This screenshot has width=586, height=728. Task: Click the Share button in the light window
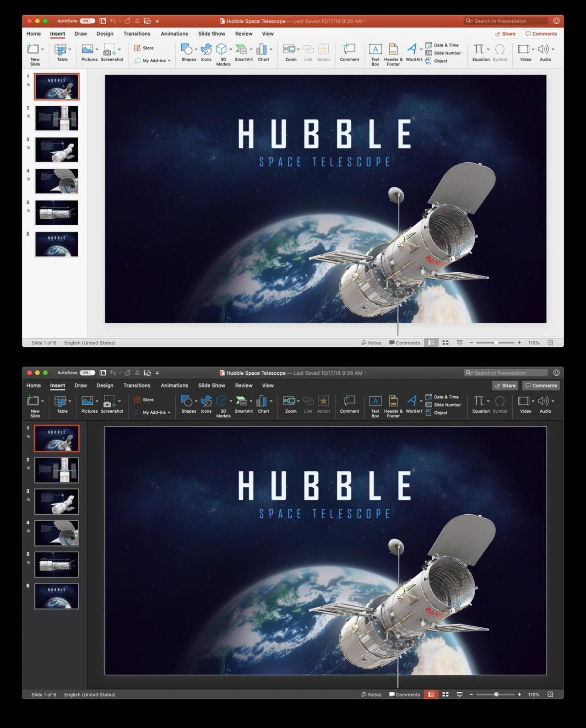[505, 34]
